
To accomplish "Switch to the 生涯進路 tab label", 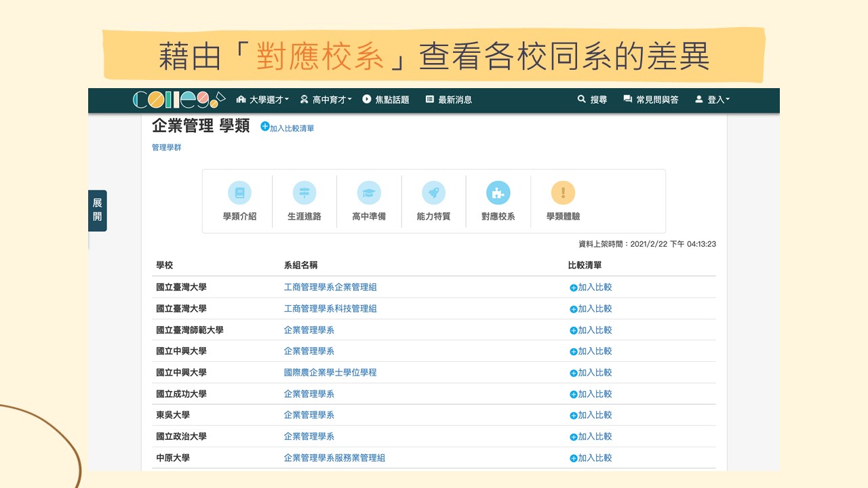I will (x=304, y=217).
